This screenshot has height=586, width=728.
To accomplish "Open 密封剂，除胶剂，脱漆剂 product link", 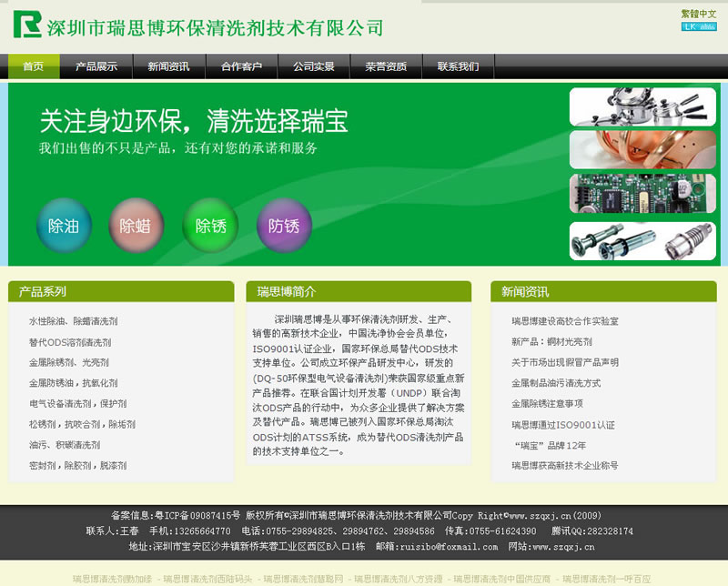I will point(78,465).
